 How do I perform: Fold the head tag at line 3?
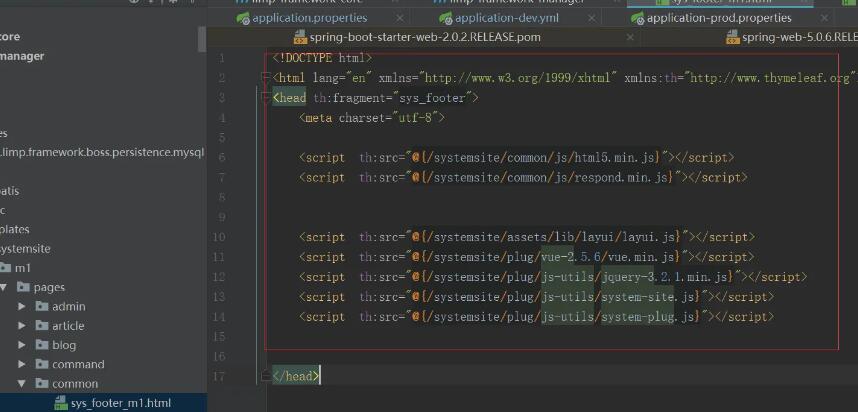(266, 97)
